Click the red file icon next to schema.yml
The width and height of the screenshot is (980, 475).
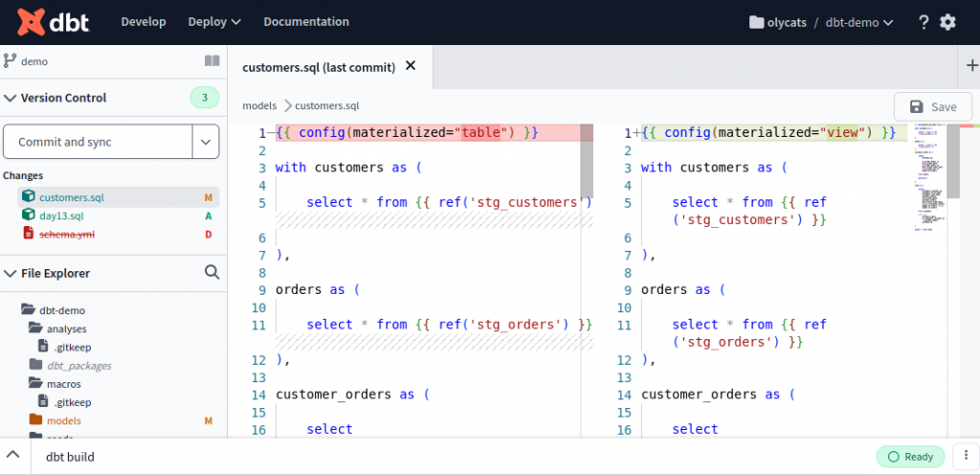[28, 234]
